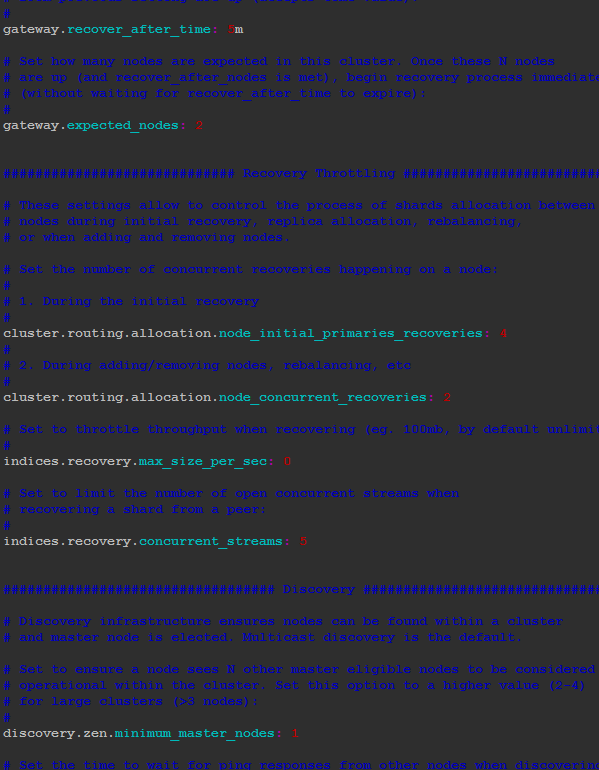Image resolution: width=599 pixels, height=770 pixels.
Task: Click comment '# 1. During the initial recovery'
Action: (131, 302)
